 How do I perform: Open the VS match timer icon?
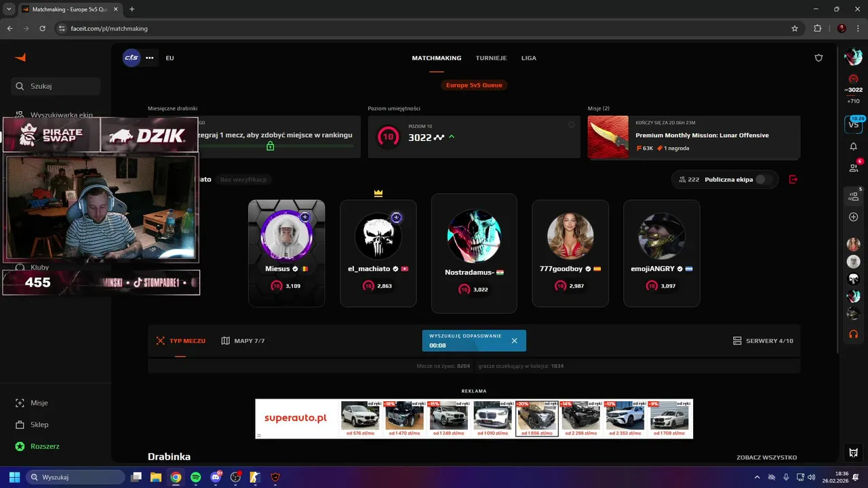(x=853, y=124)
